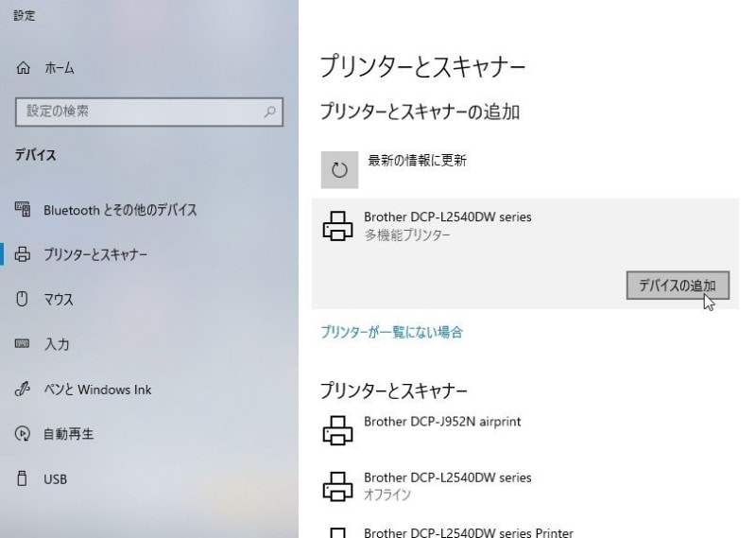Open Bluetooth とその他のデバイス settings page
This screenshot has width=756, height=538.
point(120,210)
